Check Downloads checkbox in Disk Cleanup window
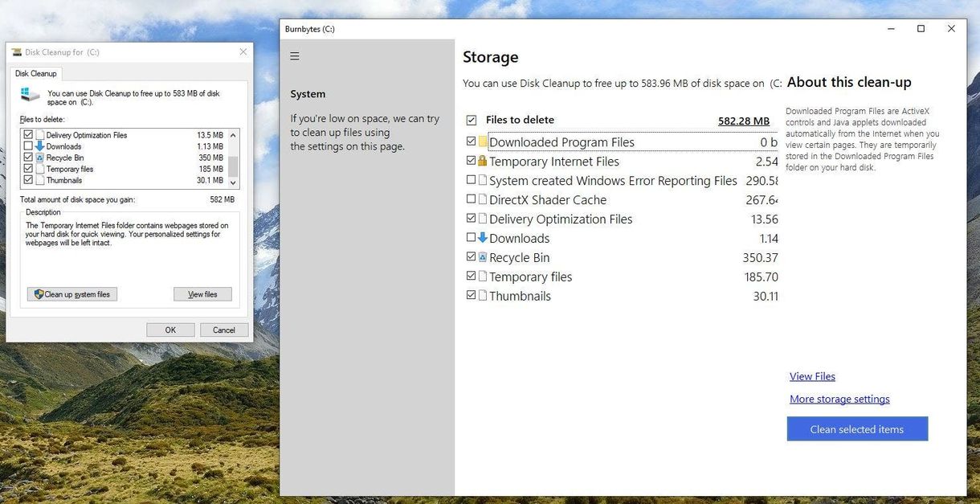Viewport: 980px width, 504px height. [28, 146]
